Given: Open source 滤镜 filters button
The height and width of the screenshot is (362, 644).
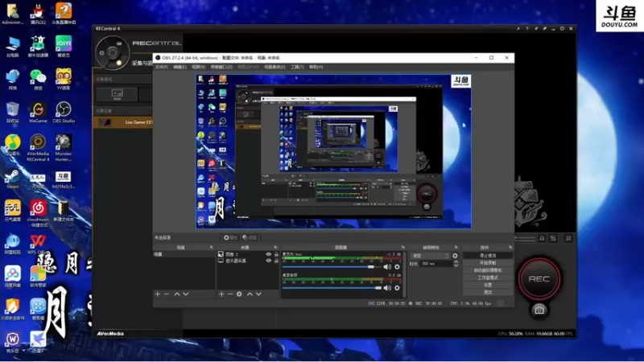Looking at the screenshot, I should [250, 237].
